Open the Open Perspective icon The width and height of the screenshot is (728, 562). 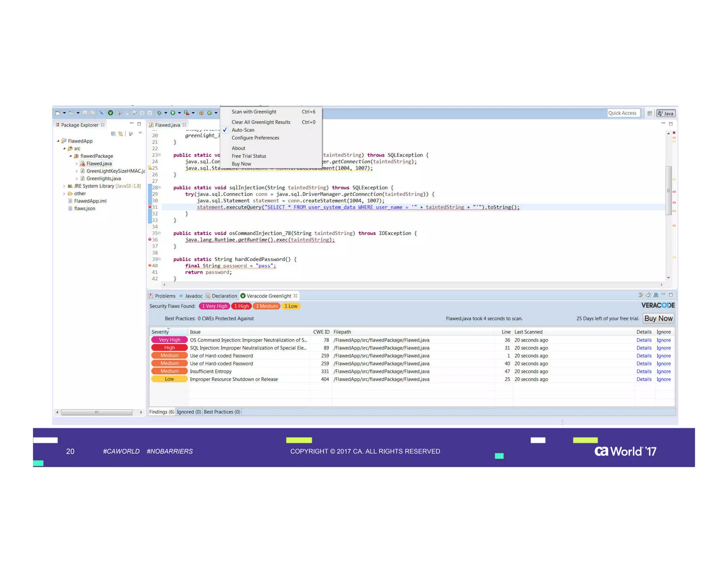pos(649,113)
